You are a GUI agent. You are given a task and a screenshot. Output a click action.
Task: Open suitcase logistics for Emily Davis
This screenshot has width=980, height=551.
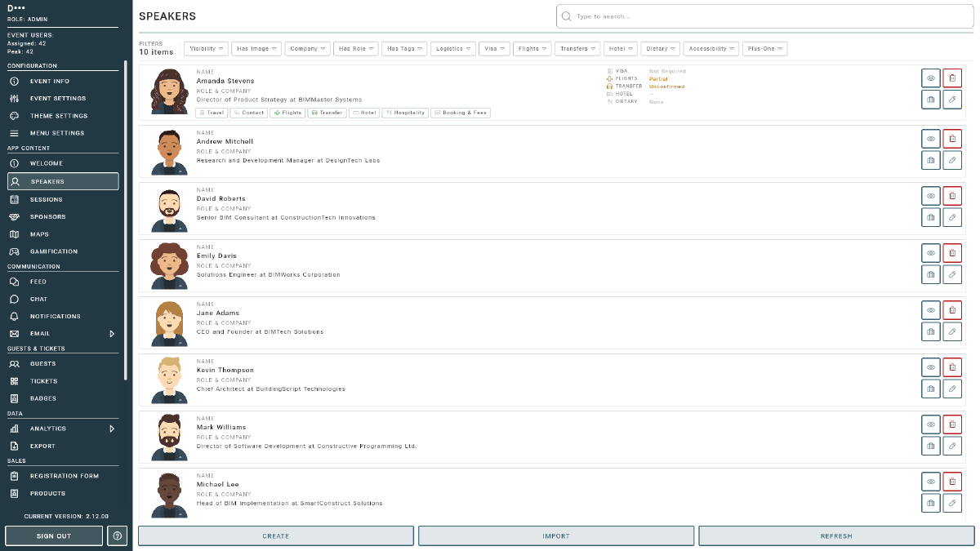pos(931,274)
